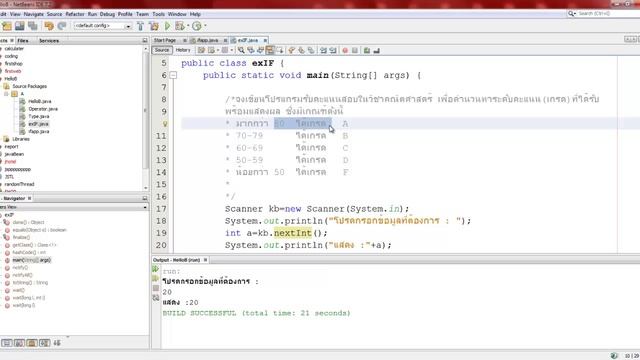Open the Profile Project dropdown arrow
Image resolution: width=640 pixels, height=360 pixels.
(205, 26)
